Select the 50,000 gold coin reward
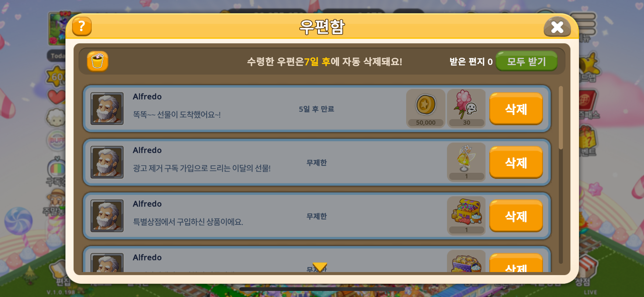This screenshot has width=644, height=297. point(426,109)
